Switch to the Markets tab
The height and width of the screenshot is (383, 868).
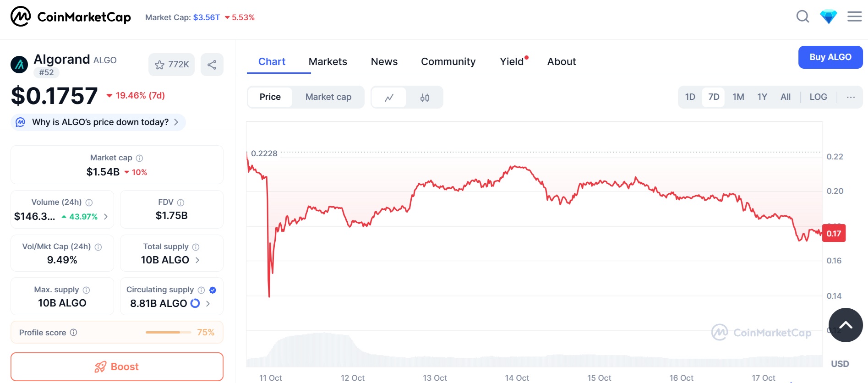(x=328, y=61)
